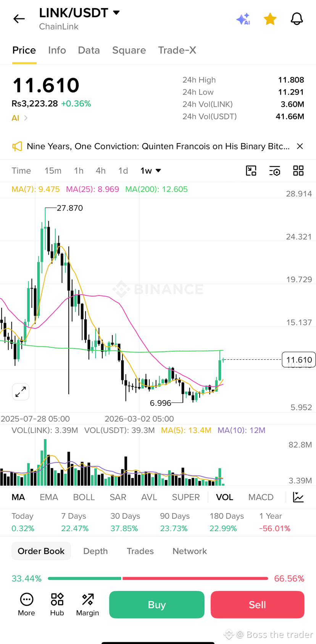Open the grid layout icon

point(298,171)
